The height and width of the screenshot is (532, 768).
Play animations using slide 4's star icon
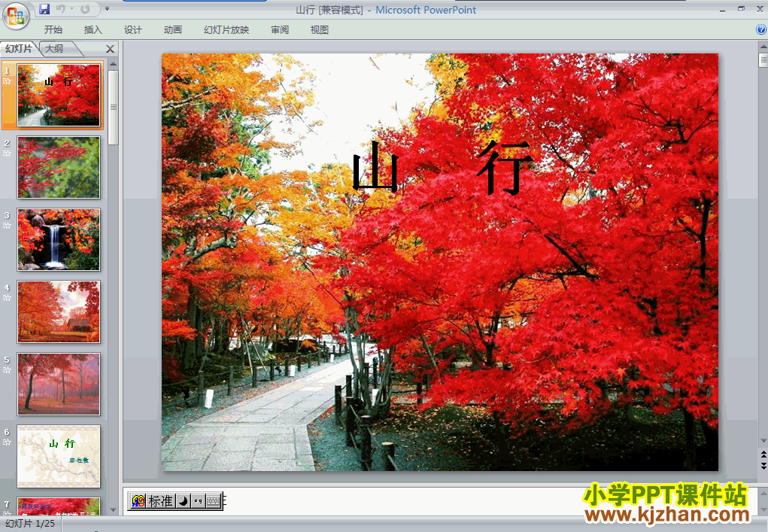7,298
